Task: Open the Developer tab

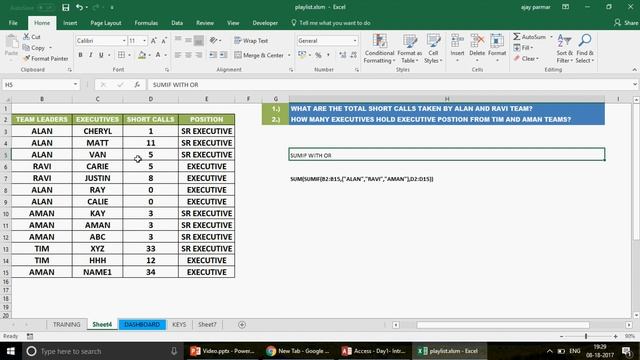Action: tap(265, 23)
